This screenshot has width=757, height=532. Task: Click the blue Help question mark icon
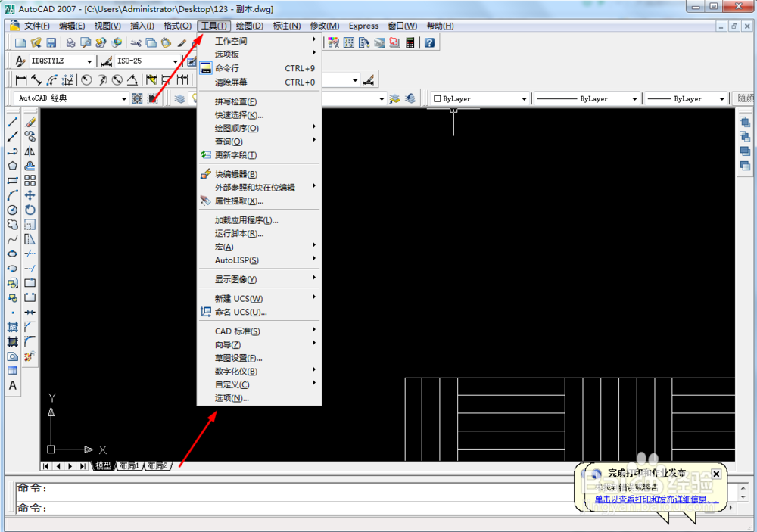tap(429, 43)
